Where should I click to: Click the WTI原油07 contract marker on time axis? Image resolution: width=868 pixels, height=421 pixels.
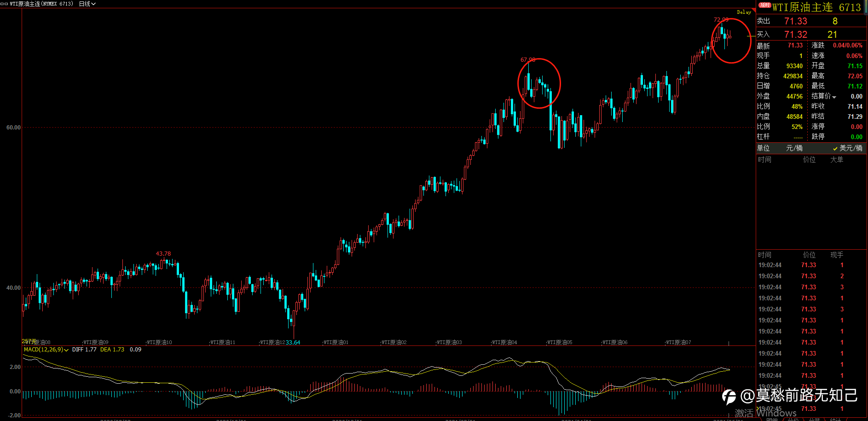click(x=678, y=342)
